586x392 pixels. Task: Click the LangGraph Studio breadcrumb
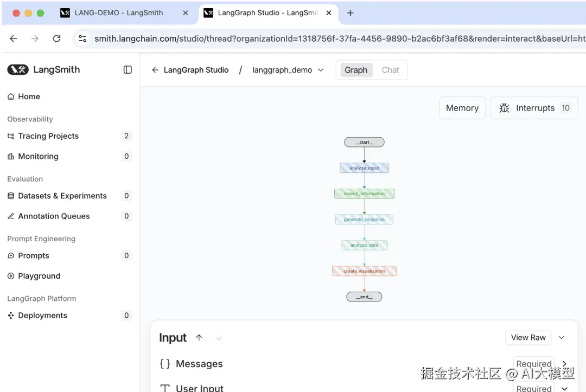point(196,70)
